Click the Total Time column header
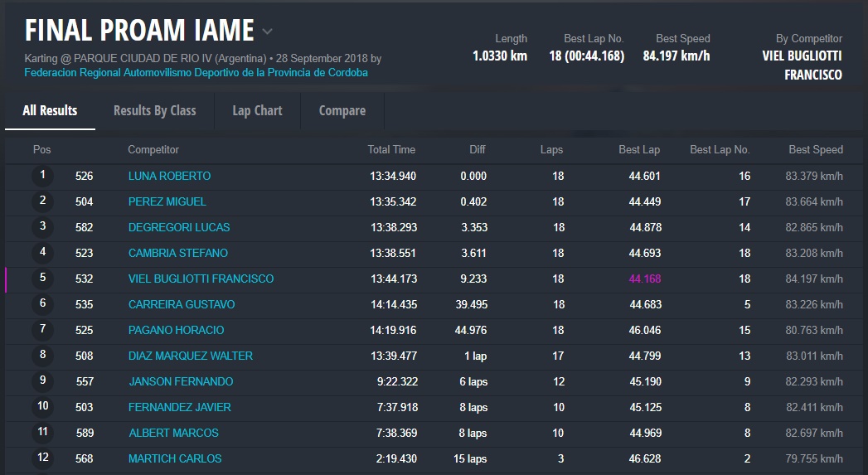Viewport: 868px width, 475px height. [391, 150]
